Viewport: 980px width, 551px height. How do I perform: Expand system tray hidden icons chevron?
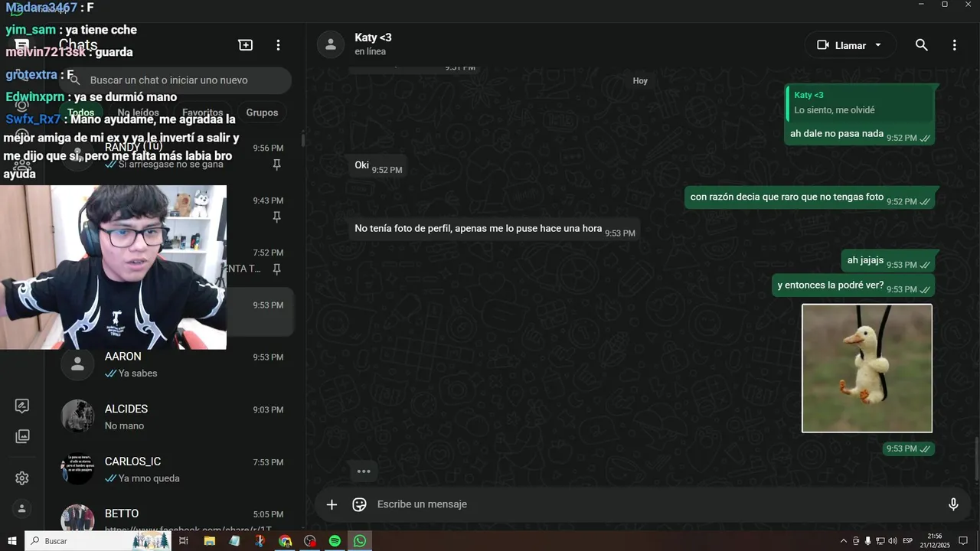(x=844, y=541)
